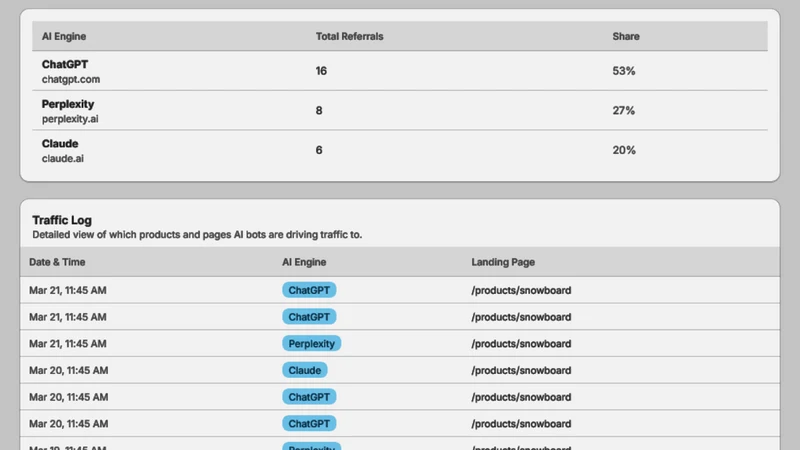The height and width of the screenshot is (450, 800).
Task: Click landing page path in Mar 21 Perplexity row
Action: [521, 344]
